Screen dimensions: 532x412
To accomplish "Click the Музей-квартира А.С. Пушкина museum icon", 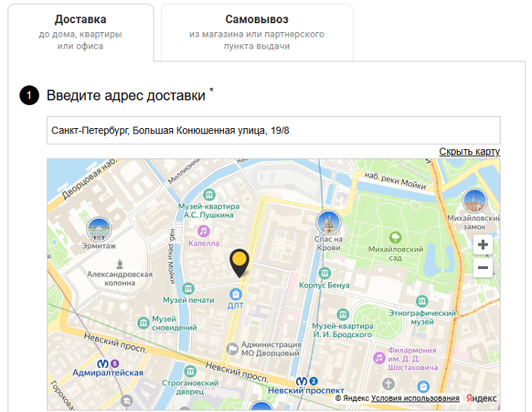I will pos(209,195).
